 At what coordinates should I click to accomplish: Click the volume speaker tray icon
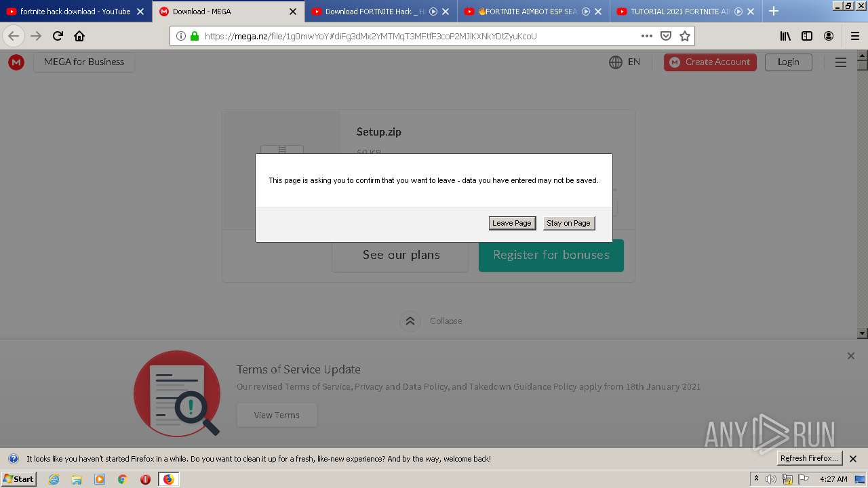(x=771, y=479)
